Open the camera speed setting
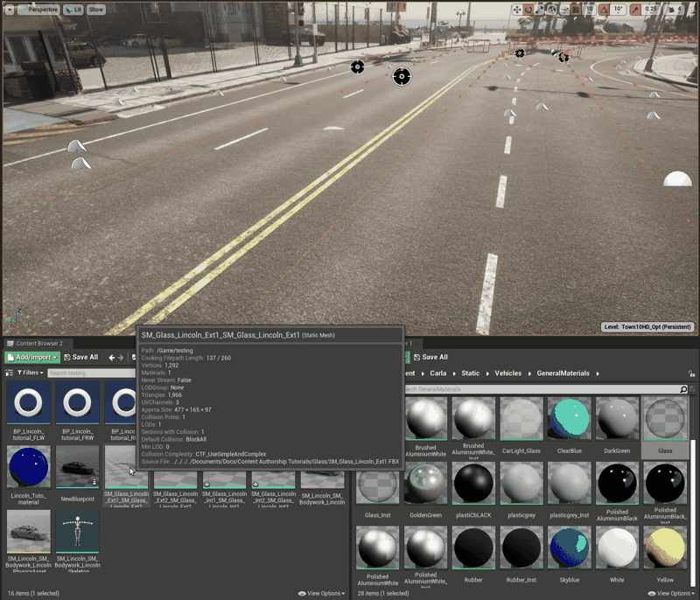The height and width of the screenshot is (600, 700). tap(675, 10)
